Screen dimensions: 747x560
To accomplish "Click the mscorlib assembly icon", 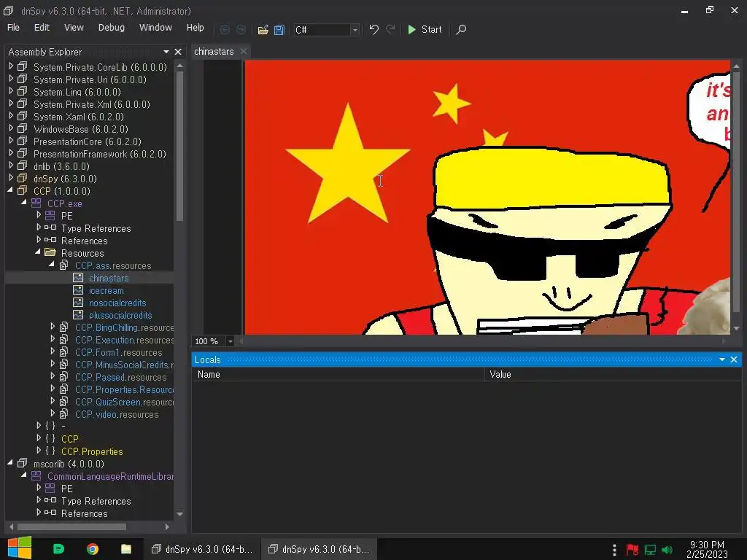I will pyautogui.click(x=23, y=463).
